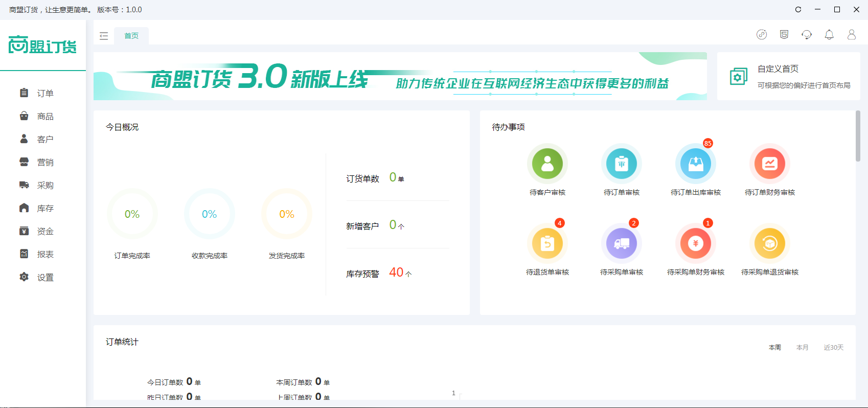Open the 待退货单审核 return review icon

[x=547, y=243]
